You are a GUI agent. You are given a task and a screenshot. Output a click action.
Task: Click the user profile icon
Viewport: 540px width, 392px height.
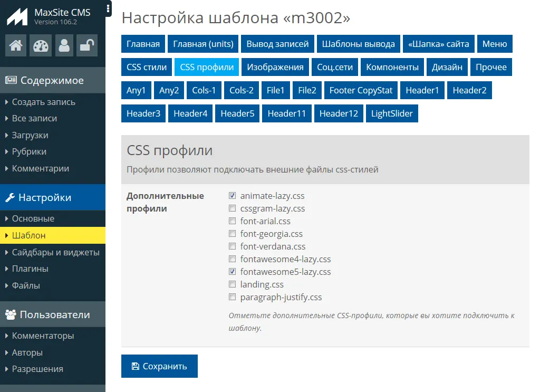[x=64, y=46]
